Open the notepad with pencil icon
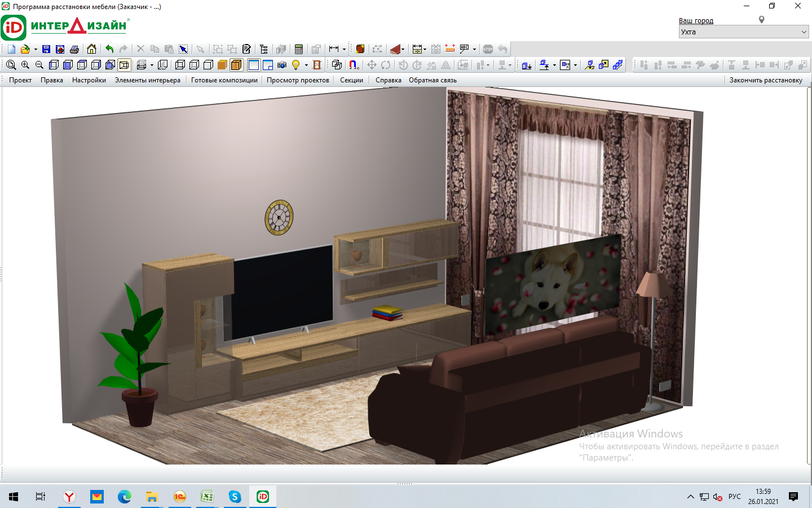The width and height of the screenshot is (812, 508). click(246, 49)
